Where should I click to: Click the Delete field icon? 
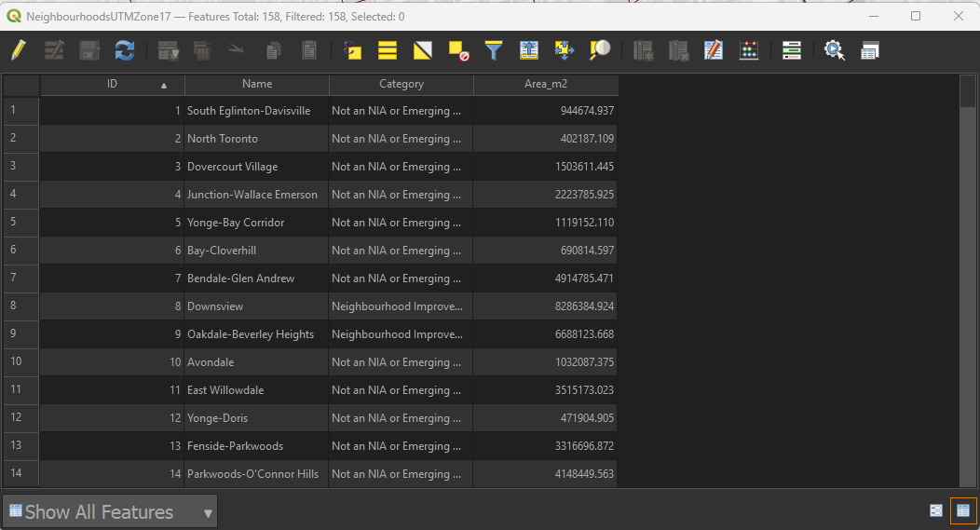(x=678, y=50)
